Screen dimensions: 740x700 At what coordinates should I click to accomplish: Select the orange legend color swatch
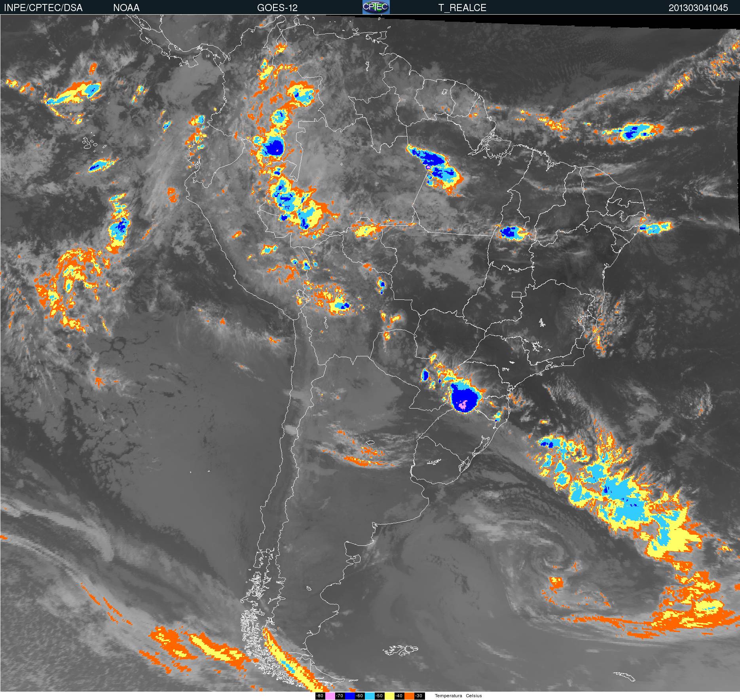click(409, 696)
